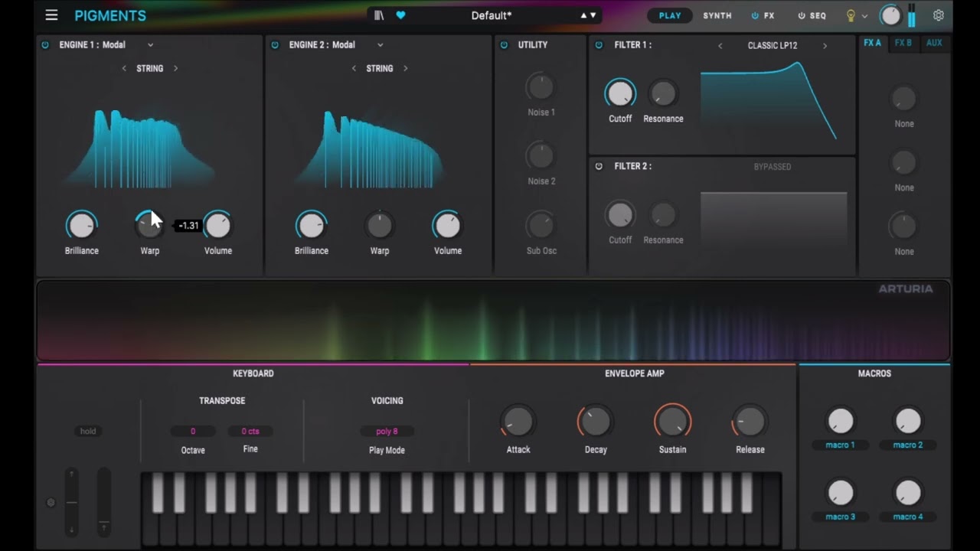Click Engine 2 Volume knob
Image resolution: width=980 pixels, height=551 pixels.
coord(447,225)
